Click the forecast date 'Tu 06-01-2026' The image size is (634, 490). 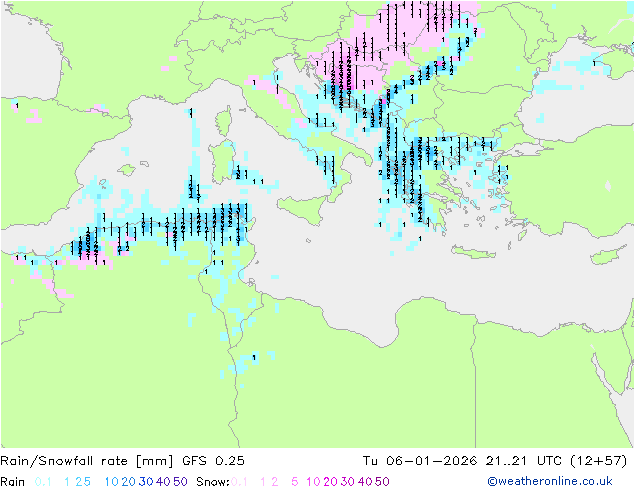click(x=420, y=461)
